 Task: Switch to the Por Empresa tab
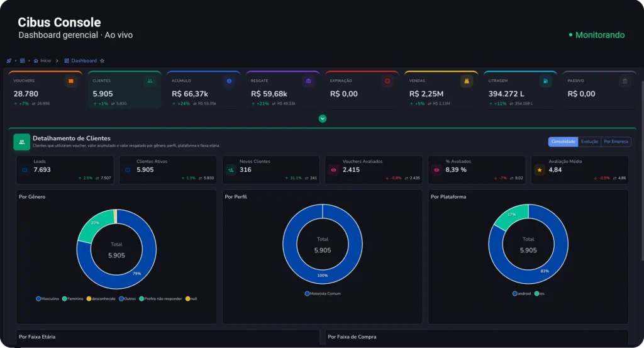616,142
